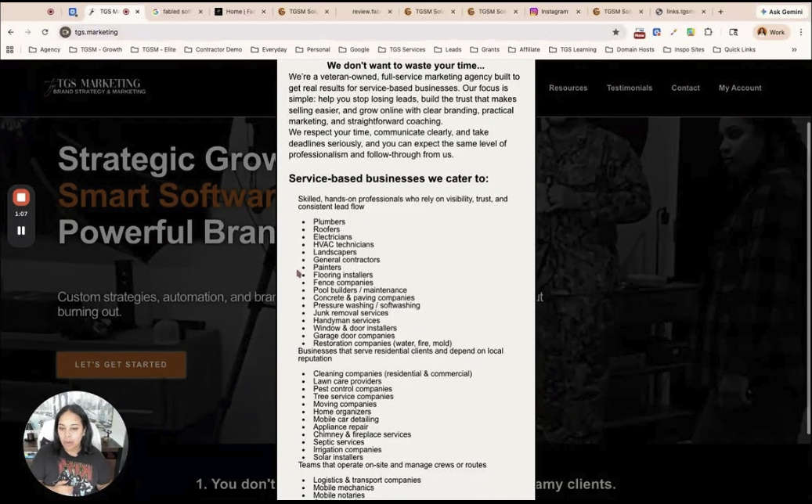Open a new tab with plus button
The width and height of the screenshot is (812, 504).
(x=720, y=12)
